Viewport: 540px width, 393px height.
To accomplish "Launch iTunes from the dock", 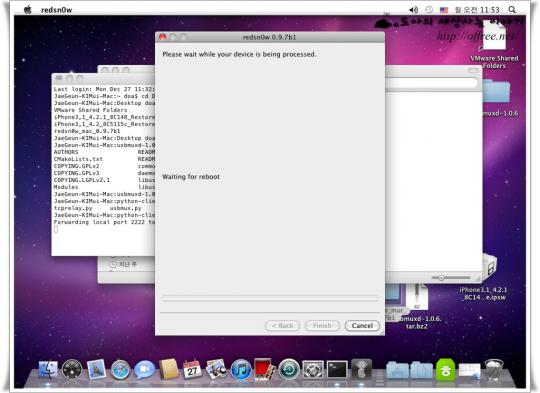I will pyautogui.click(x=241, y=370).
